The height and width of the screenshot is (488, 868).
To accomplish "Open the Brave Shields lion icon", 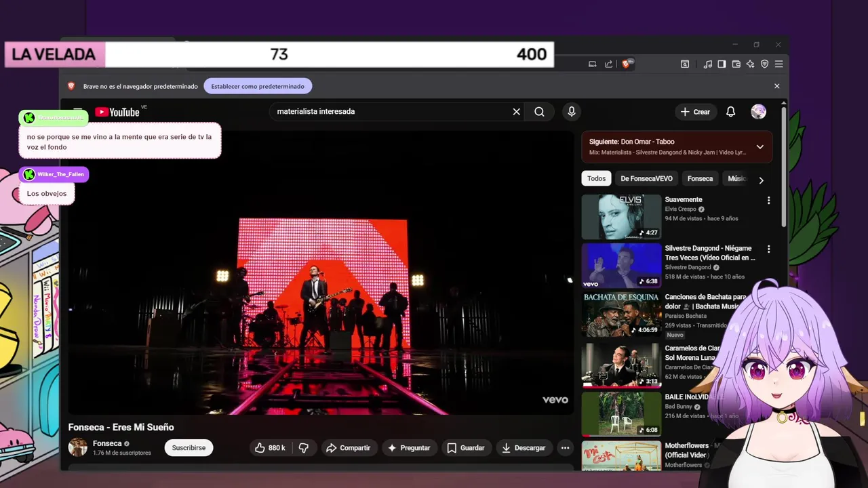I will [x=627, y=64].
